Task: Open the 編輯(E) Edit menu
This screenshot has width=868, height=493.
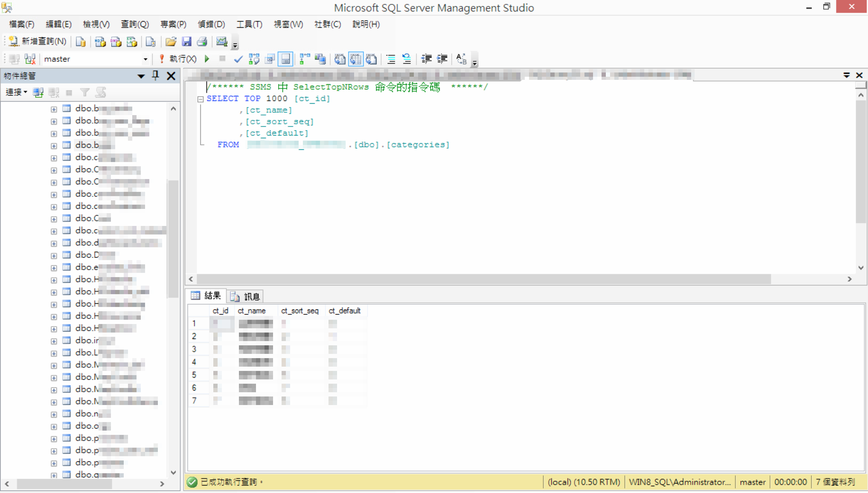Action: click(x=59, y=24)
